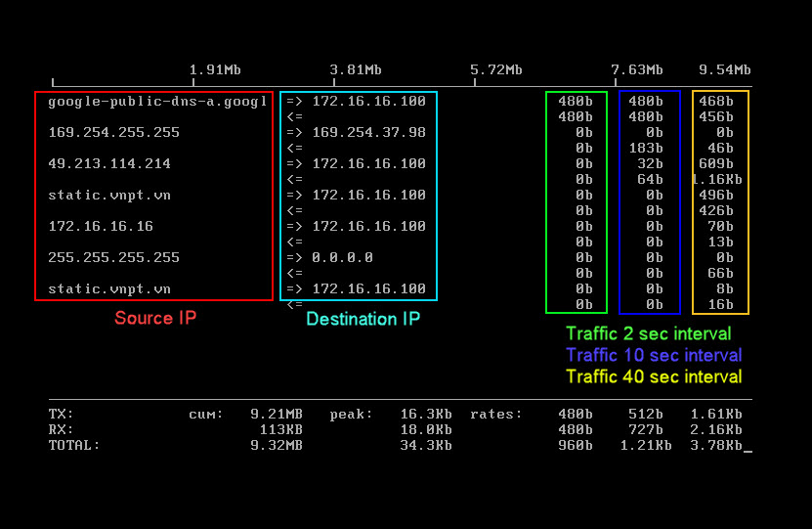Select static.vnpt.vn in the 8b row
The width and height of the screenshot is (812, 529).
click(109, 289)
